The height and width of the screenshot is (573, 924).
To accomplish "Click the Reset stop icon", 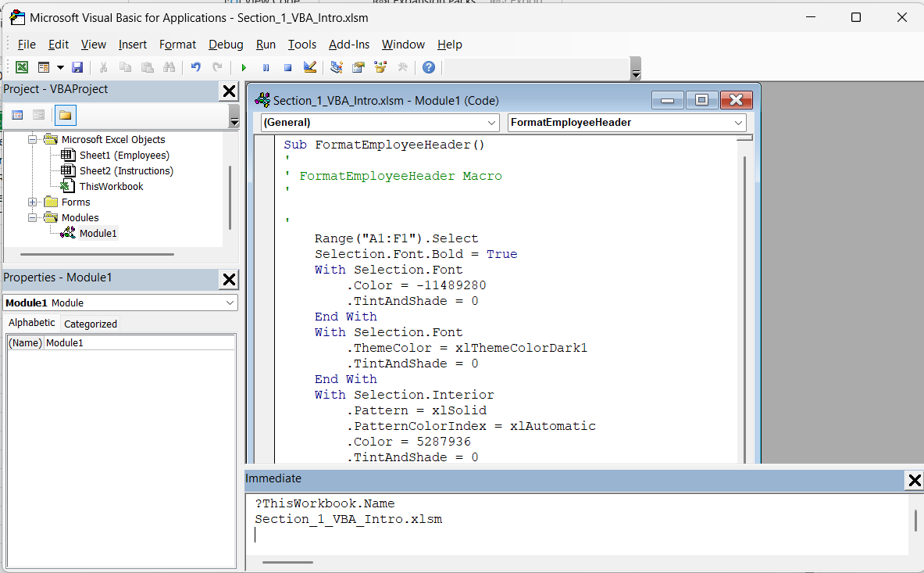I will click(287, 67).
